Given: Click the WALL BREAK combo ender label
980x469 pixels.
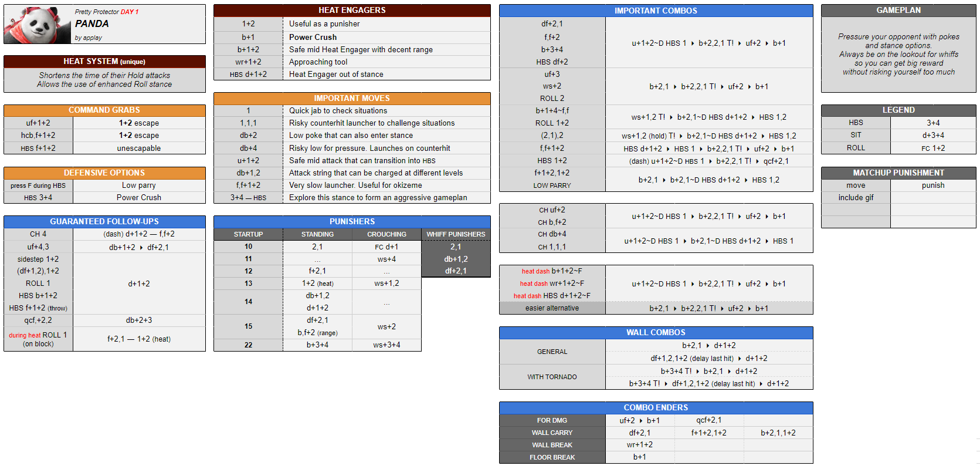Looking at the screenshot, I should coord(552,445).
